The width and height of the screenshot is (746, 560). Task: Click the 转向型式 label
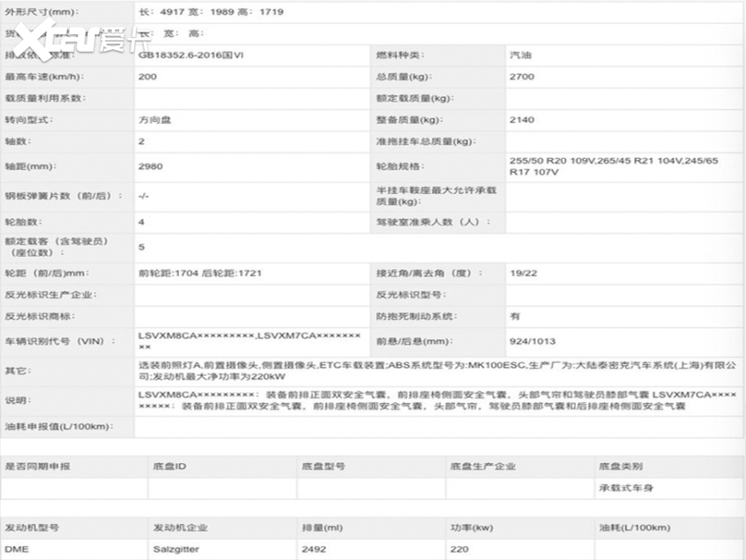pyautogui.click(x=29, y=120)
